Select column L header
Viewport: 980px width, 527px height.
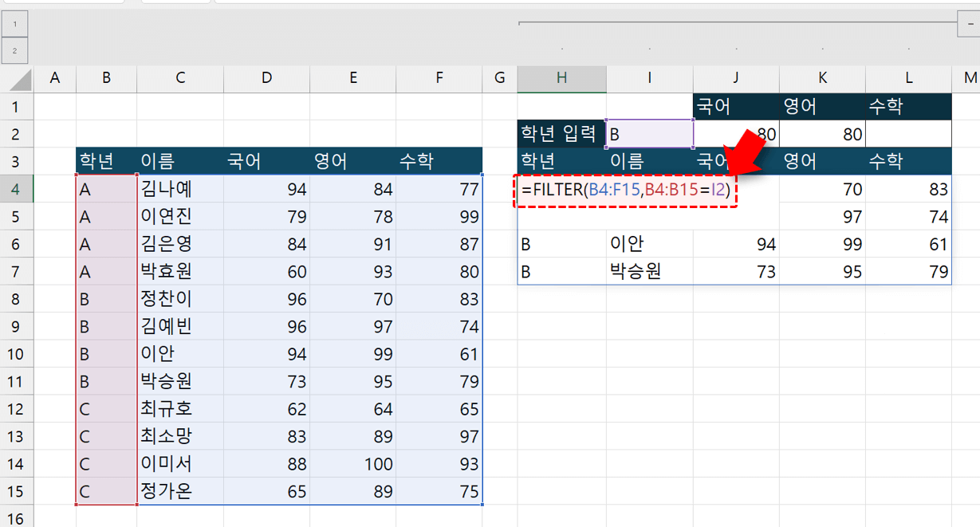click(x=908, y=78)
